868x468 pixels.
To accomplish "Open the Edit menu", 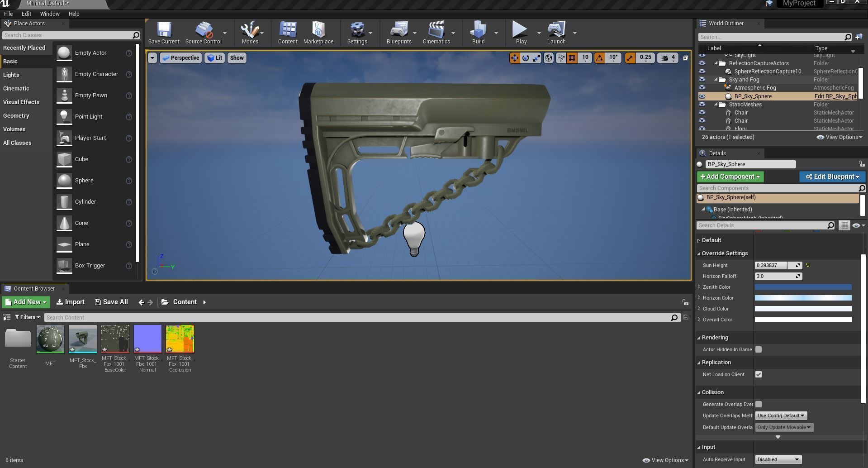I will point(26,14).
